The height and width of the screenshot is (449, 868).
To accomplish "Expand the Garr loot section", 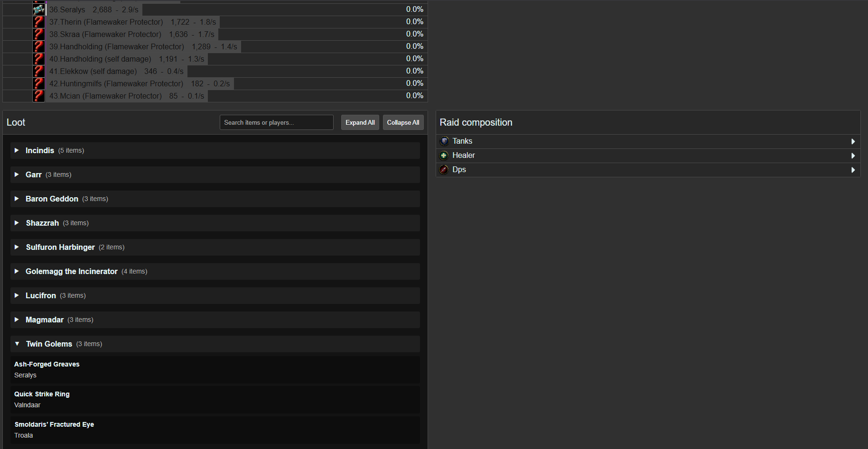I will click(215, 174).
